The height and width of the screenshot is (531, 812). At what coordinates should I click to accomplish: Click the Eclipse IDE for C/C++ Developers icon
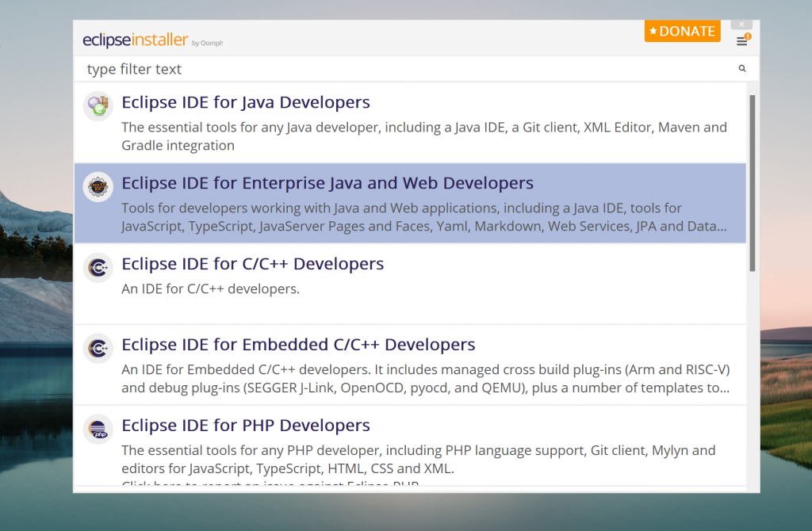98,267
